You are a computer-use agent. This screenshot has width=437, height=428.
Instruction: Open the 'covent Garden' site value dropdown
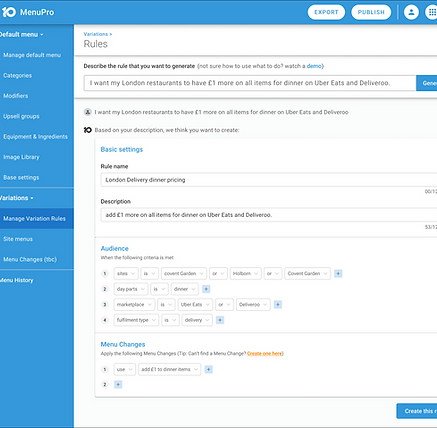(184, 274)
